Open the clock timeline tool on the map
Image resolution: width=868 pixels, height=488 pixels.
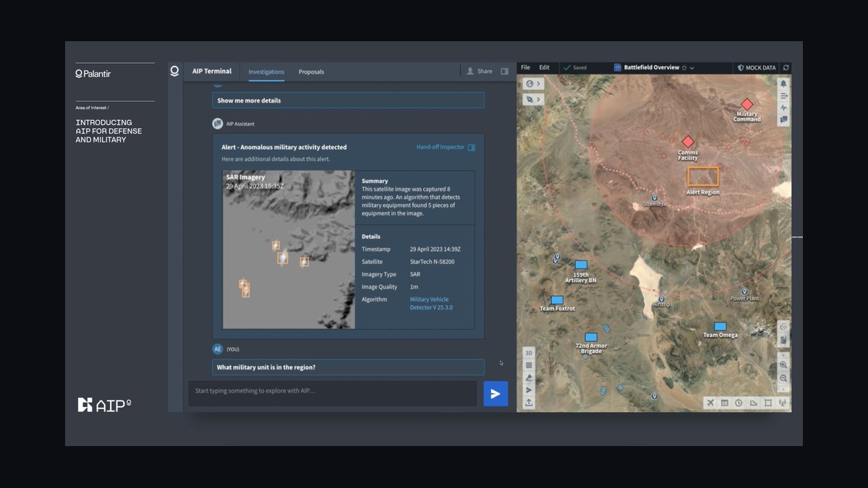[x=739, y=403]
